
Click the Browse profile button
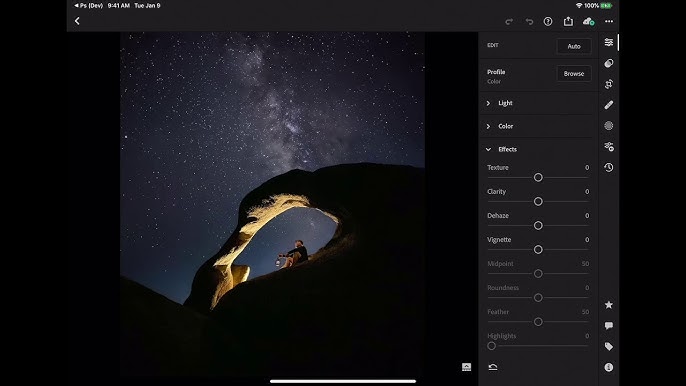pos(574,74)
